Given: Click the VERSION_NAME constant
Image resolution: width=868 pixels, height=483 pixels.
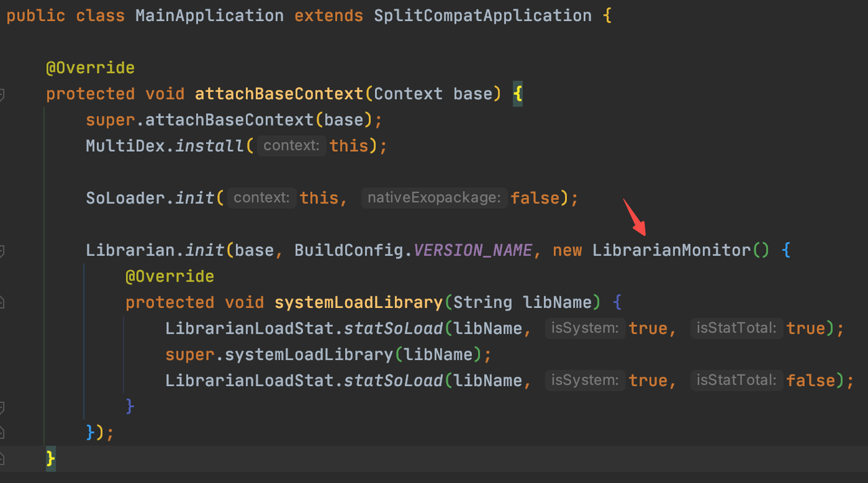Looking at the screenshot, I should (473, 250).
